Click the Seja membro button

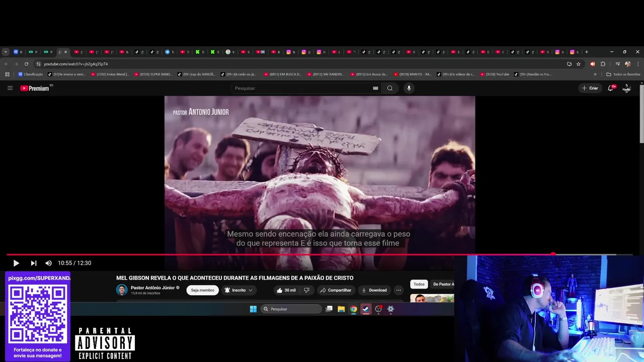(202, 290)
